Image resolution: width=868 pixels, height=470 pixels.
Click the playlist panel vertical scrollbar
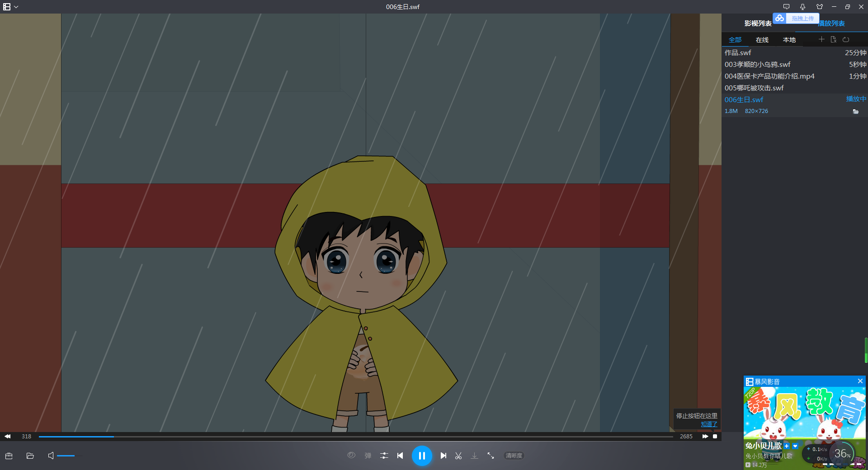866,350
